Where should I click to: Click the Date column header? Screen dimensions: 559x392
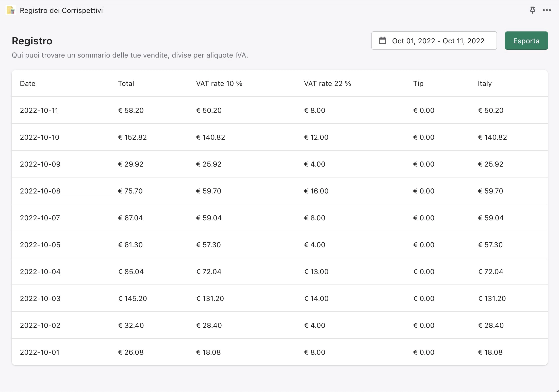pos(27,83)
